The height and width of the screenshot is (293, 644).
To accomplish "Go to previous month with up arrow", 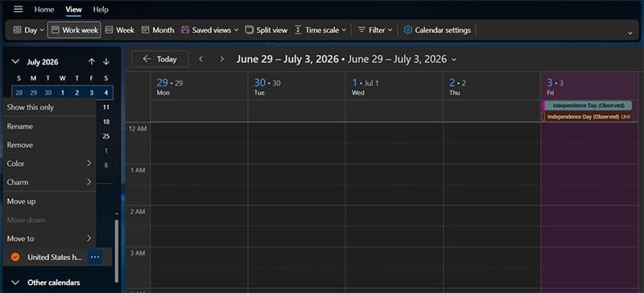I will 92,62.
